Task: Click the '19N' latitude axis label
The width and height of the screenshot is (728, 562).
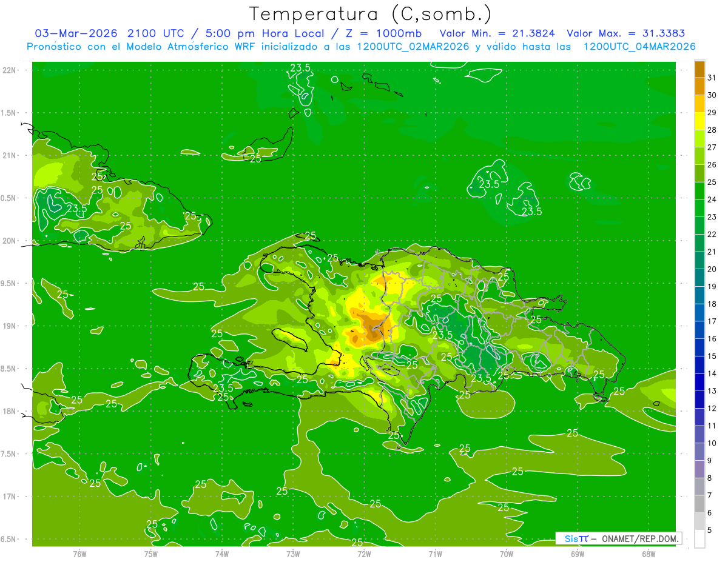Action: click(10, 326)
